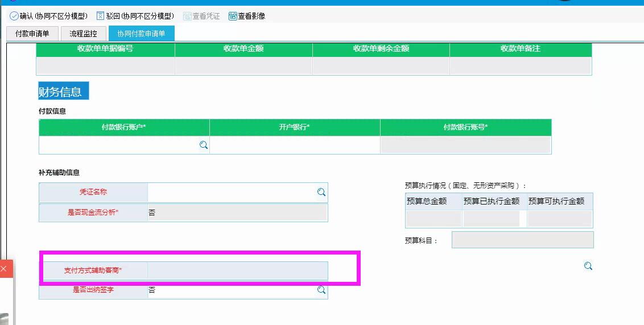The image size is (644, 325).
Task: Click the 收款单剩余金额 column header
Action: pyautogui.click(x=381, y=49)
